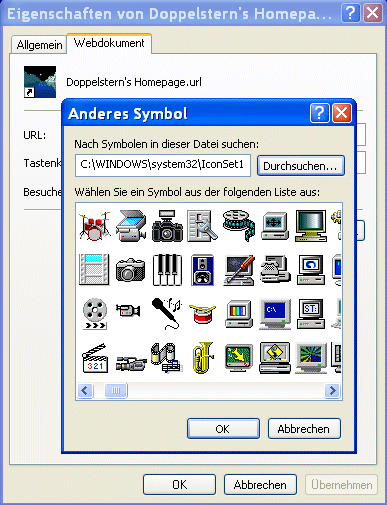Choose the blue loudspeaker icon
Viewport: 387px width, 505px height.
(202, 270)
